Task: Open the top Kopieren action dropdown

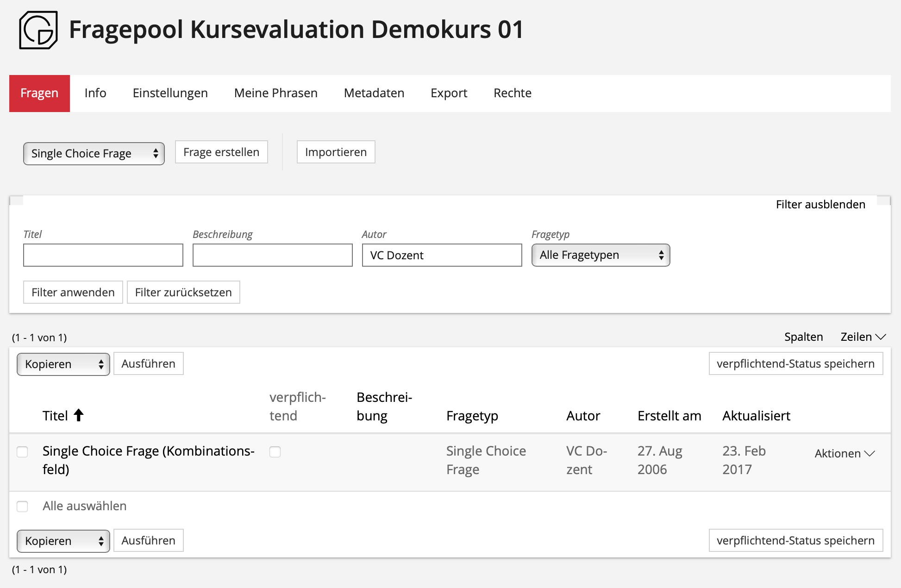Action: 63,364
